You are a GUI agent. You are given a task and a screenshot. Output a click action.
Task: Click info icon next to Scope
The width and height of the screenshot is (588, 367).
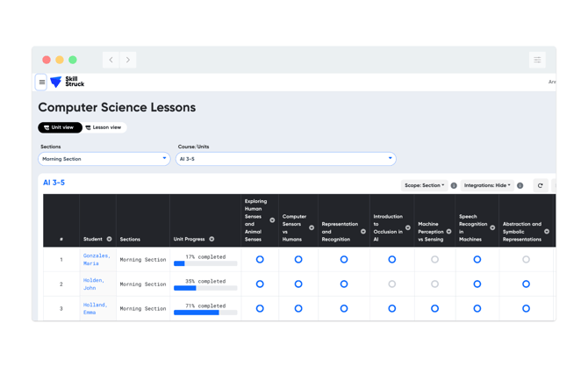pyautogui.click(x=454, y=185)
